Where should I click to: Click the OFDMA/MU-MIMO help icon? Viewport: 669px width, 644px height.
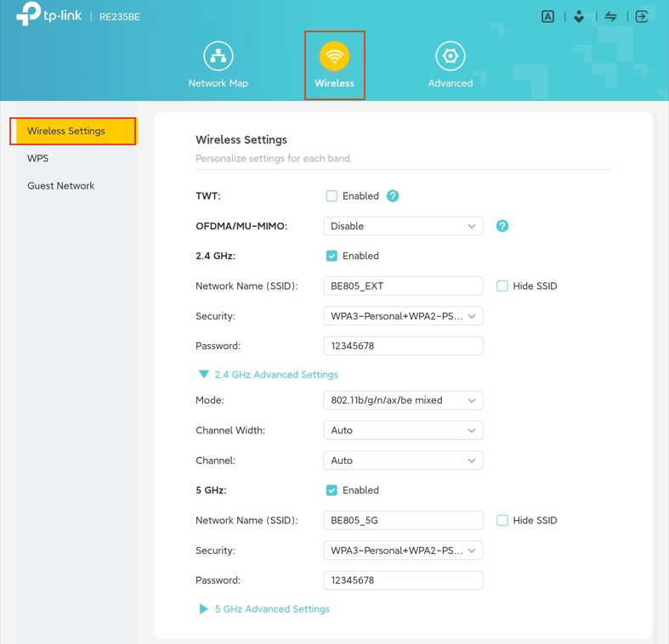point(502,226)
